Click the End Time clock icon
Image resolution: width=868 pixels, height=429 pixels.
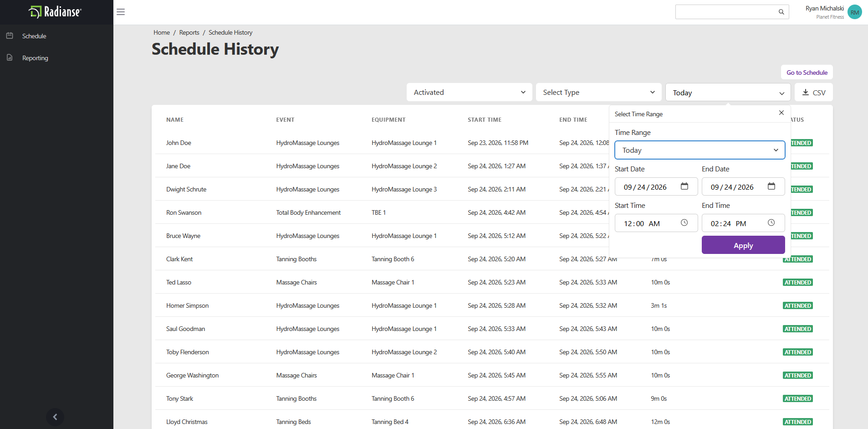click(x=771, y=222)
